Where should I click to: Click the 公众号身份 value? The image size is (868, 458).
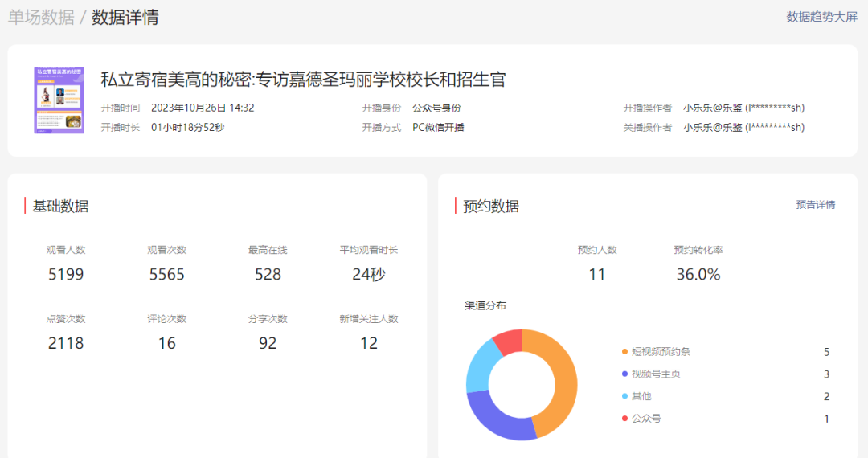point(436,108)
